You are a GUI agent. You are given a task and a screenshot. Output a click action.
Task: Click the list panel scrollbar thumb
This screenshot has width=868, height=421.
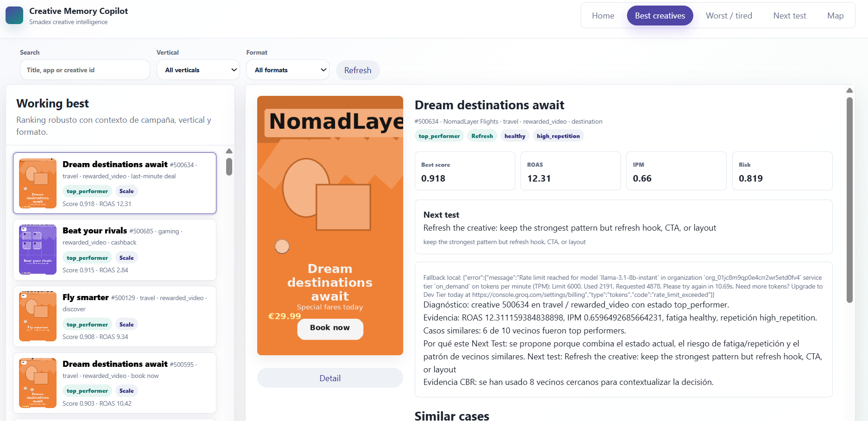point(229,167)
